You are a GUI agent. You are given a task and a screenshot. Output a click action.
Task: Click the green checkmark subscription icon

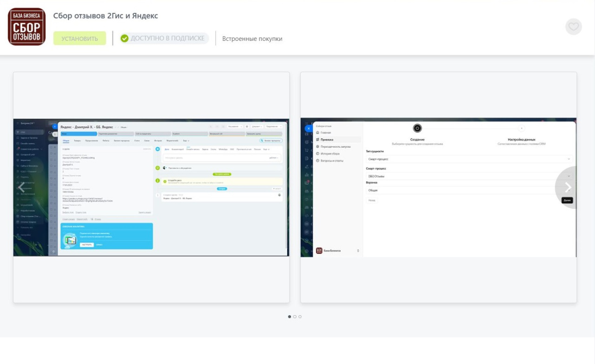[125, 38]
